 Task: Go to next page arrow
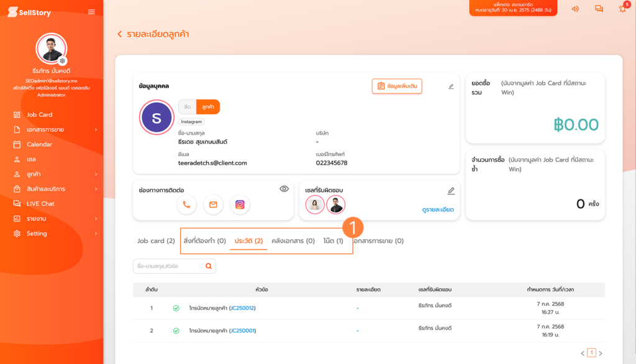[x=601, y=353]
